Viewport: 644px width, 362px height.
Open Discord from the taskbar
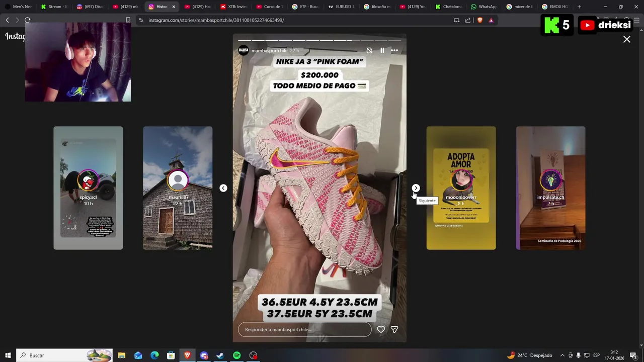pos(204,355)
